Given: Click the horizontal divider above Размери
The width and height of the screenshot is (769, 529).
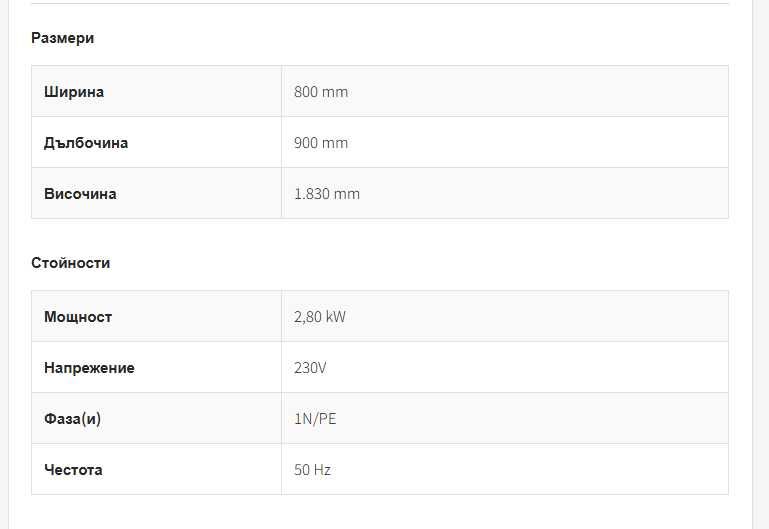Looking at the screenshot, I should tap(380, 4).
